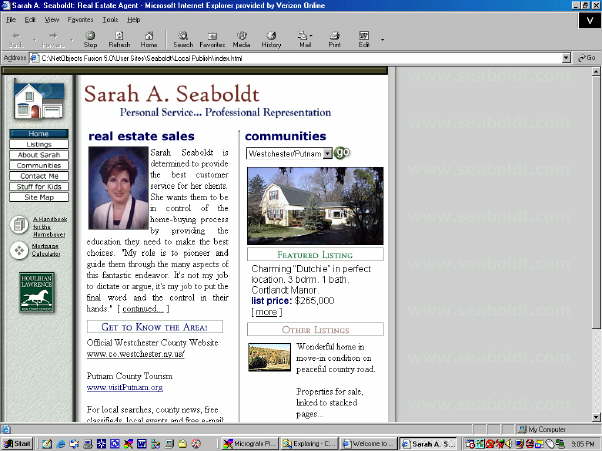Click the Media toolbar button
This screenshot has height=451, width=602.
(x=241, y=40)
